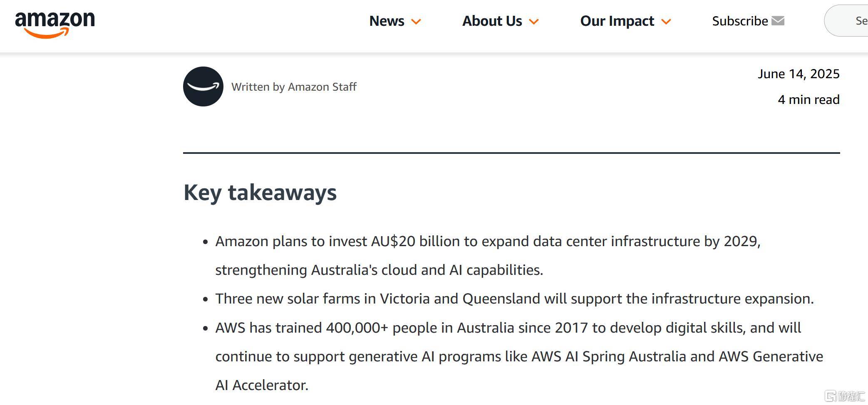The width and height of the screenshot is (868, 405).
Task: Click the search field in the header
Action: click(x=846, y=21)
